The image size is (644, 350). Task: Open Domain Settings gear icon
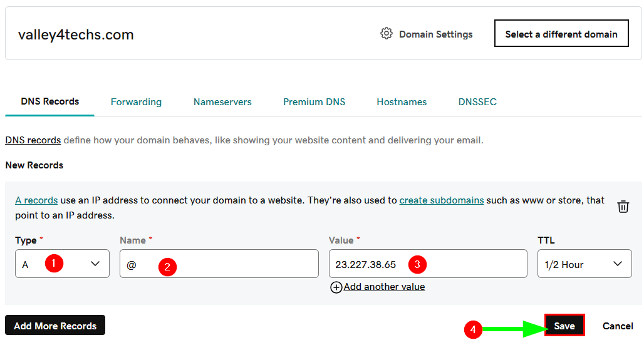[x=387, y=34]
